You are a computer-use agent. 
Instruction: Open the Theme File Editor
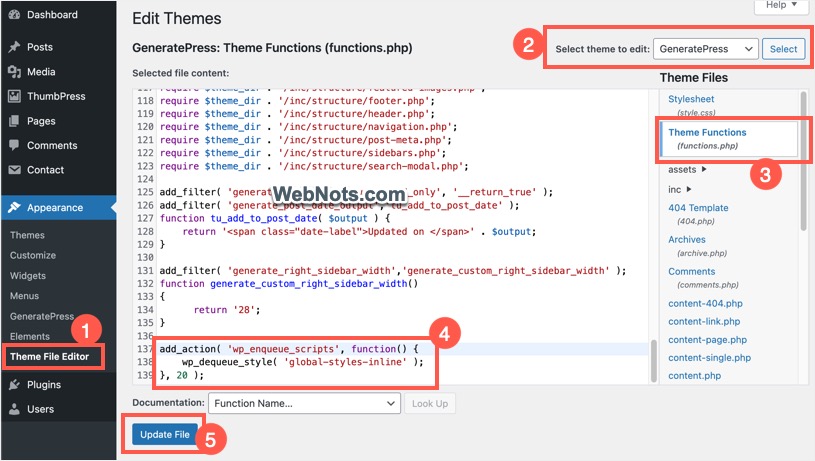point(49,357)
